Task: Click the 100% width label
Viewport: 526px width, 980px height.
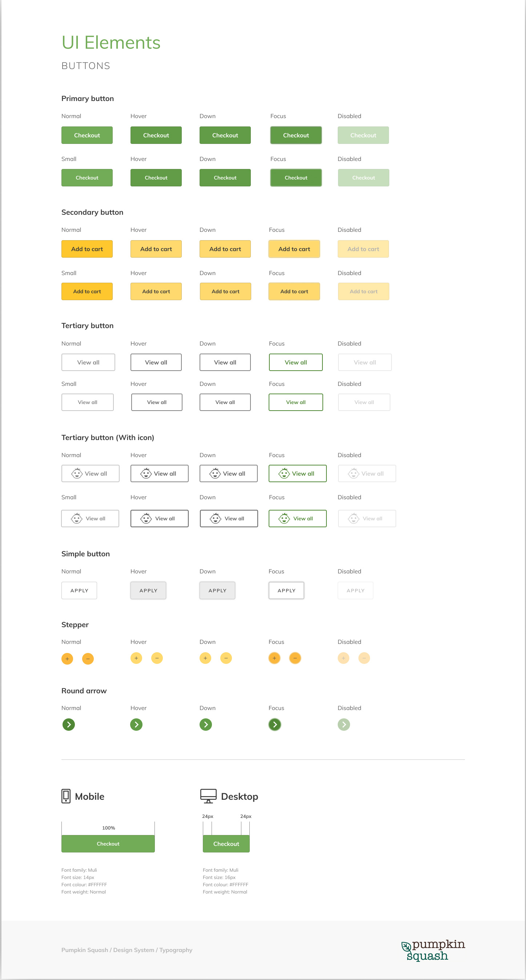Action: click(108, 828)
